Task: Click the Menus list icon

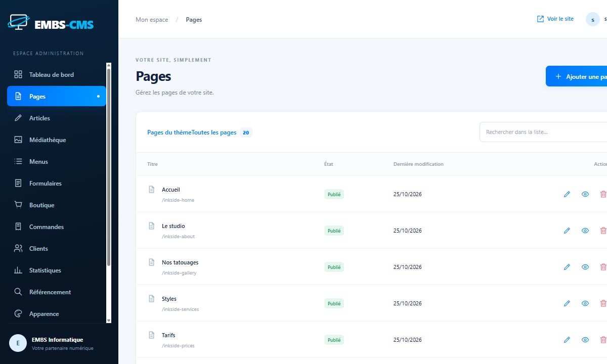Action: (18, 161)
